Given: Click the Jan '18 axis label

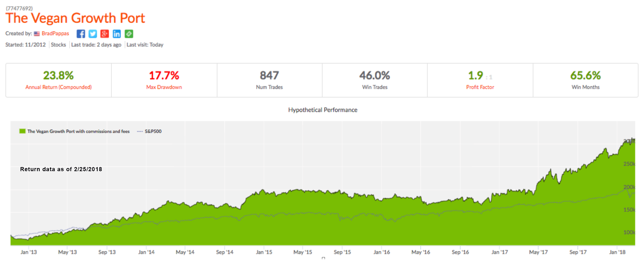Looking at the screenshot, I should [x=617, y=252].
